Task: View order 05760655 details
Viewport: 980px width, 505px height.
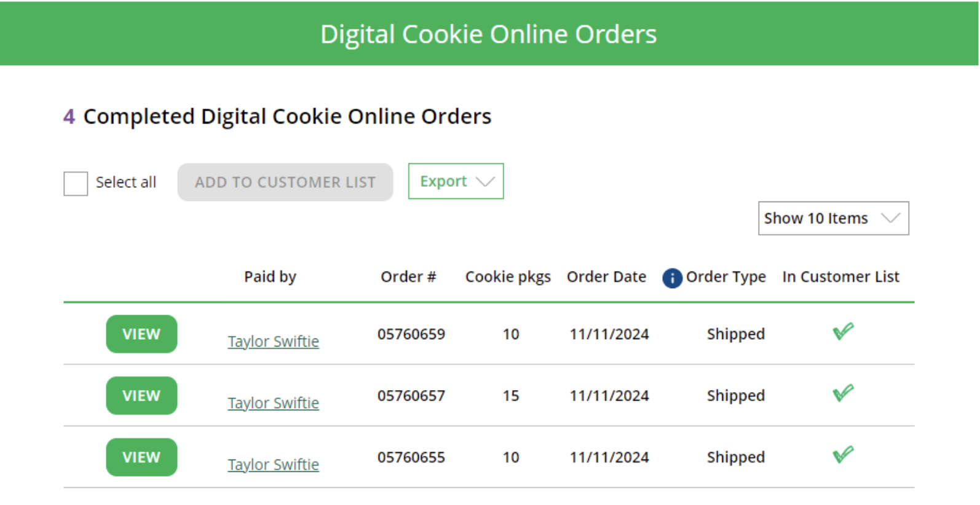Action: (141, 457)
